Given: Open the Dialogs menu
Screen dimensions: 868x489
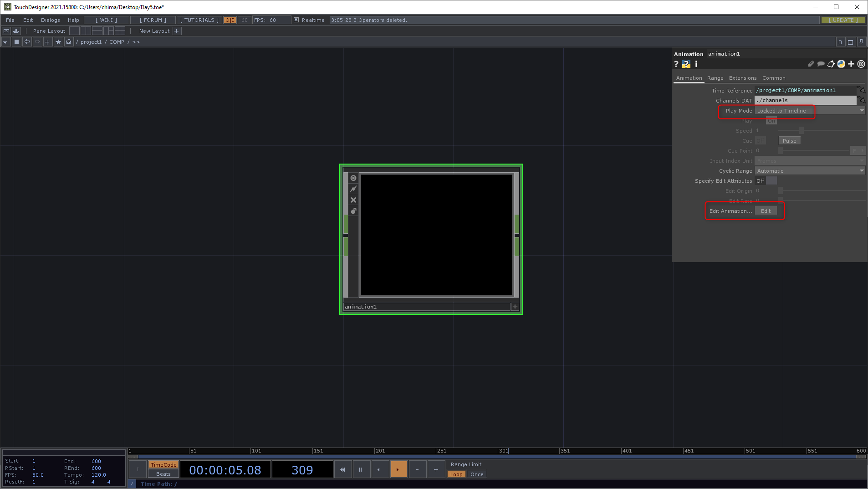Looking at the screenshot, I should point(50,20).
